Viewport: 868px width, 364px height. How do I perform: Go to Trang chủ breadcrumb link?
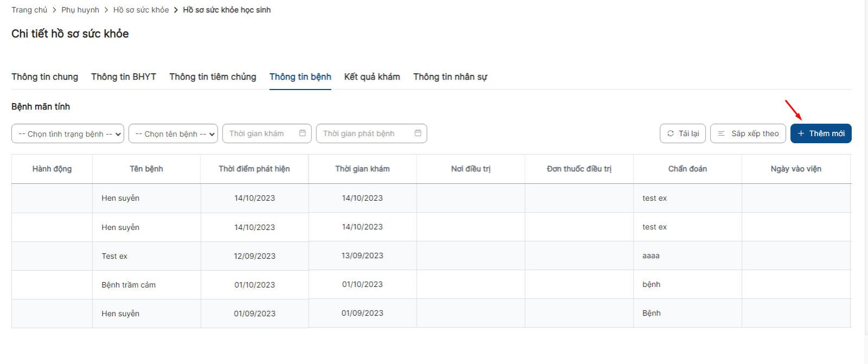click(x=29, y=10)
